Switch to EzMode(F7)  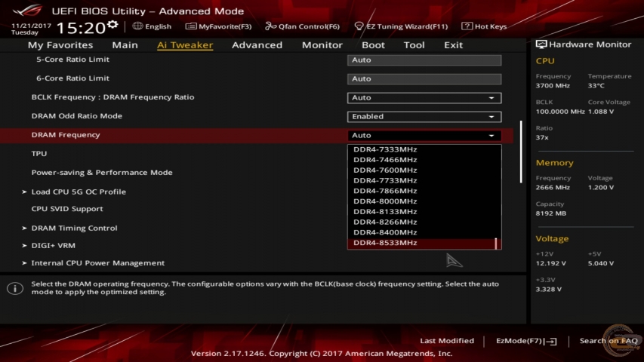click(526, 341)
